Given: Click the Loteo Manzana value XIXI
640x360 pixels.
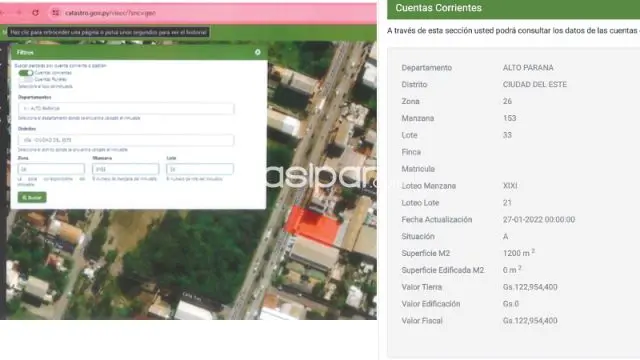Looking at the screenshot, I should [x=510, y=186].
